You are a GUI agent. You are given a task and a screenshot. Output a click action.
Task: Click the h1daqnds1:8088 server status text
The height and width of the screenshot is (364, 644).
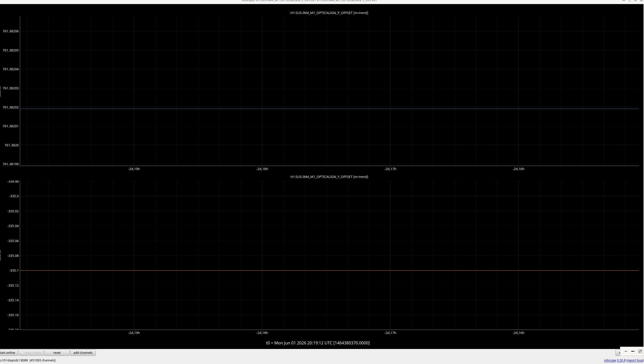coord(14,360)
